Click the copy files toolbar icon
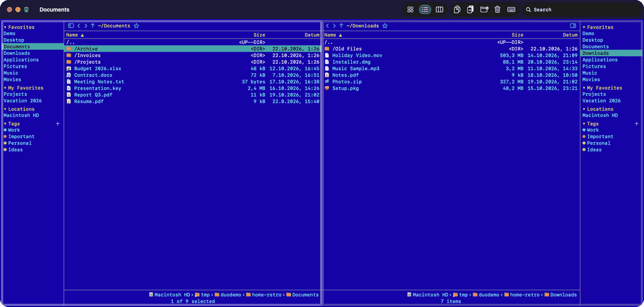Screen dimensions: 644x307 [x=457, y=9]
